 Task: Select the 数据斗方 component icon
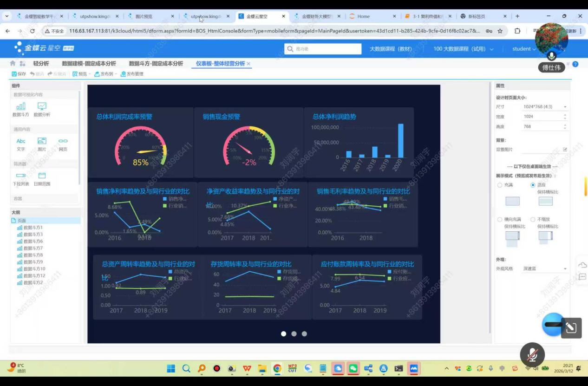tap(20, 107)
